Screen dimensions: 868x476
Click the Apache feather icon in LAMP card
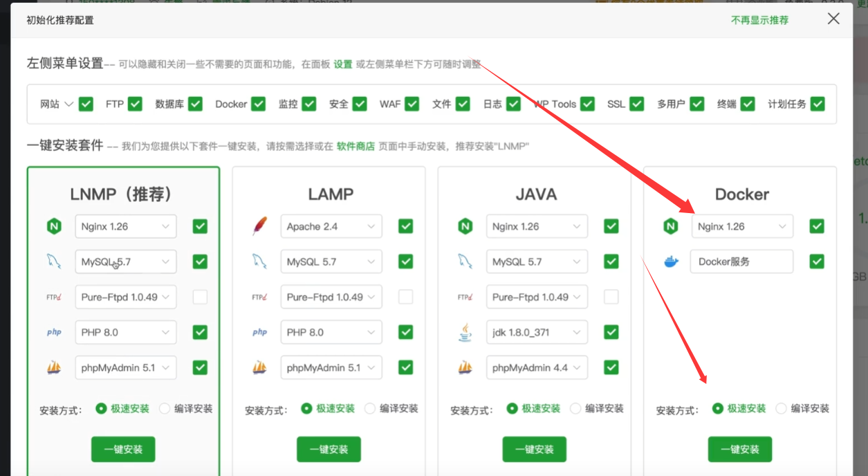click(x=259, y=226)
